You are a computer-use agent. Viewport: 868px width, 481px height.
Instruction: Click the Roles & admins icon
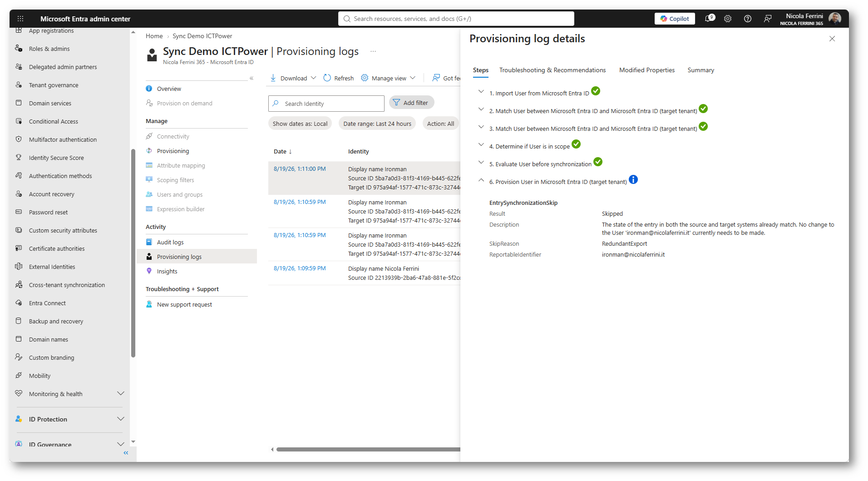click(x=19, y=48)
